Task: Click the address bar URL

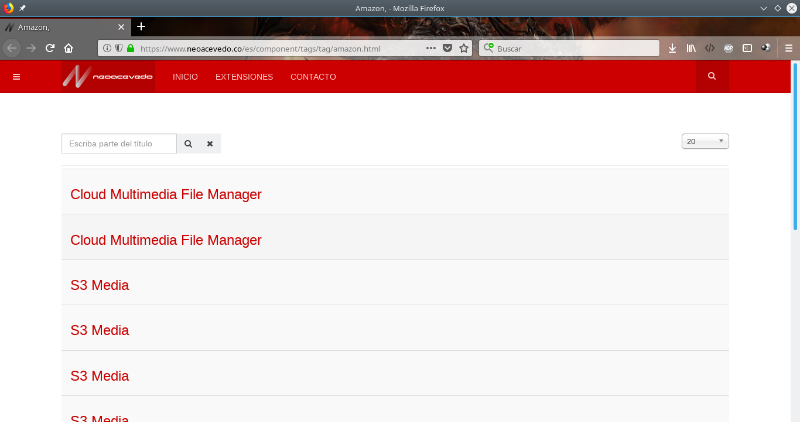Action: (x=260, y=48)
